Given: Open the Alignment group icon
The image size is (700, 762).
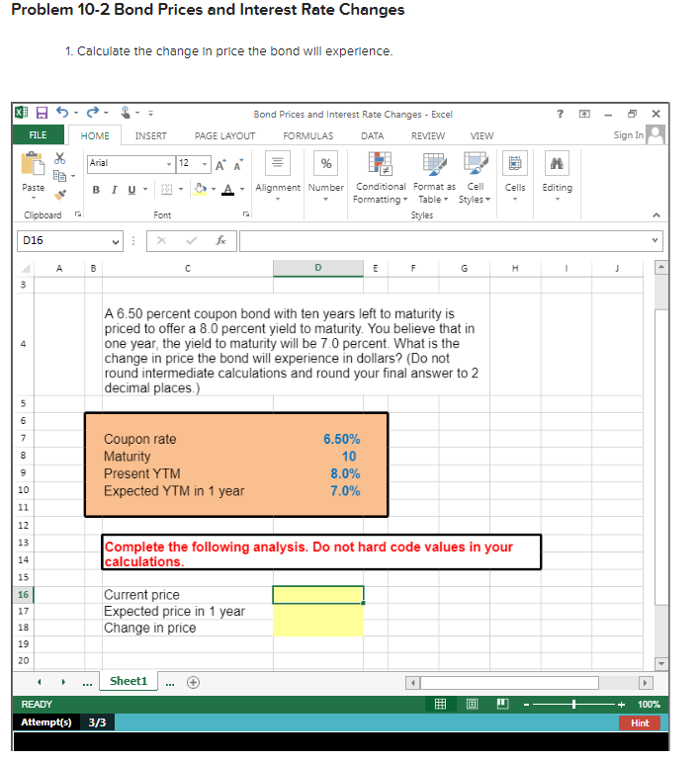Looking at the screenshot, I should click(278, 163).
